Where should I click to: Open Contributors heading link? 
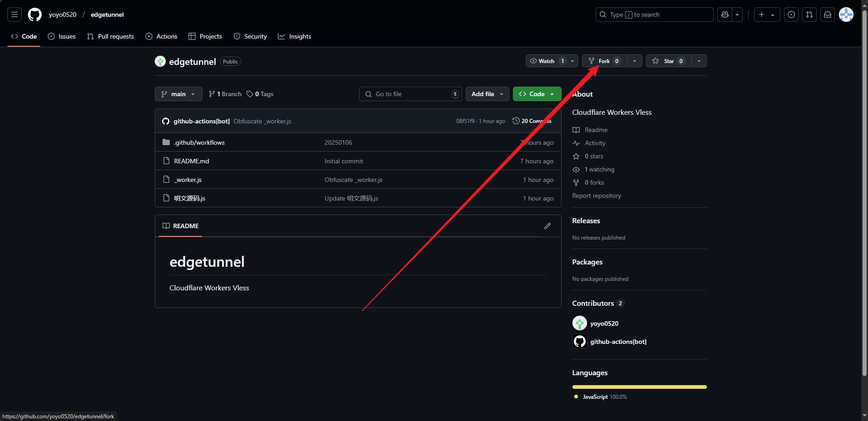click(598, 303)
